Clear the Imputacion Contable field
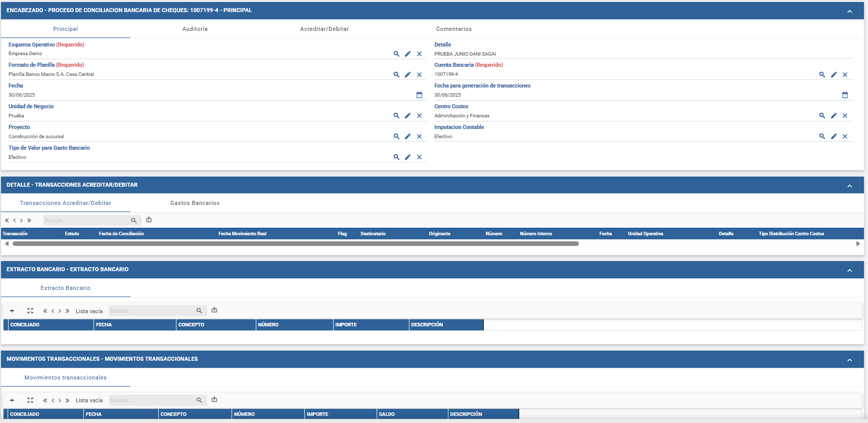The height and width of the screenshot is (423, 868). pyautogui.click(x=845, y=136)
